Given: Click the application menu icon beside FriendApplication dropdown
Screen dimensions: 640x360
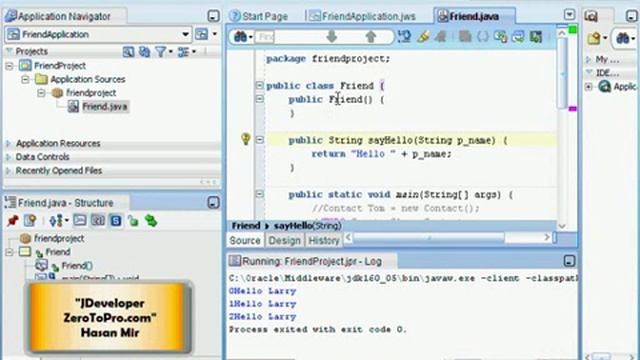Looking at the screenshot, I should click(x=202, y=34).
